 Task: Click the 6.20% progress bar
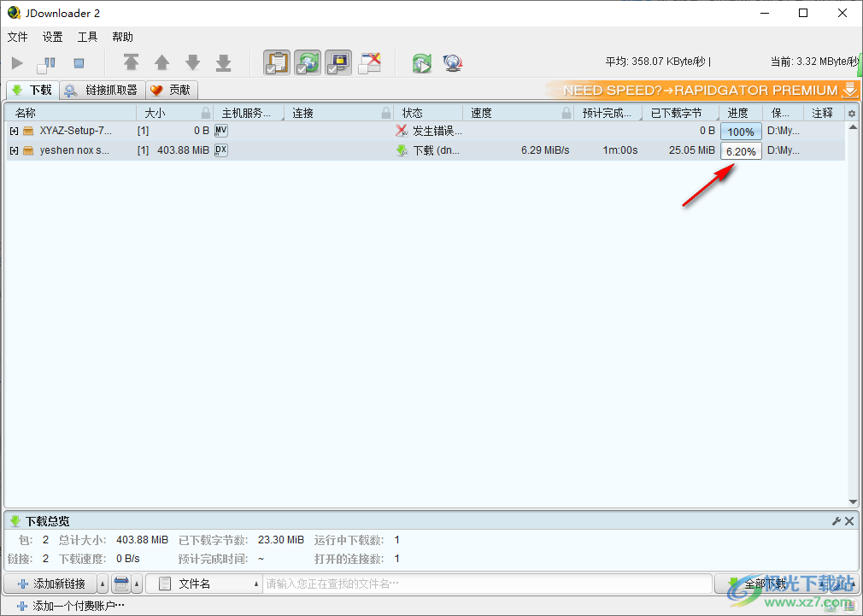(741, 151)
